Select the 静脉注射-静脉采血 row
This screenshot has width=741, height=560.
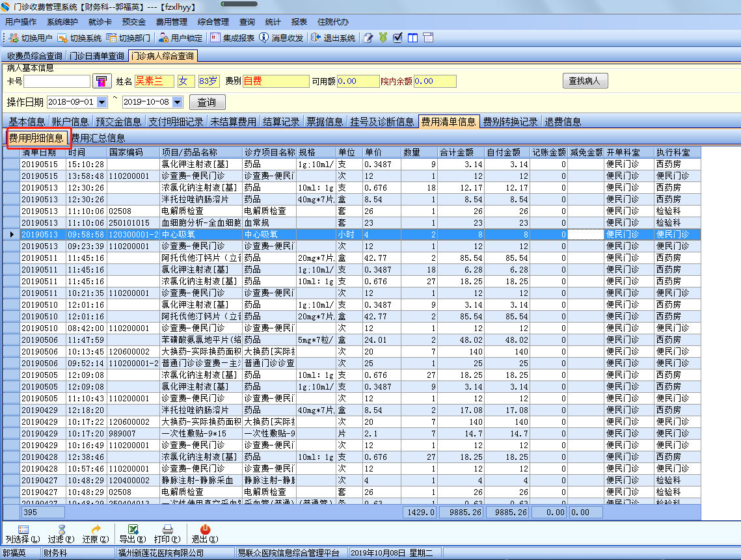coord(352,480)
